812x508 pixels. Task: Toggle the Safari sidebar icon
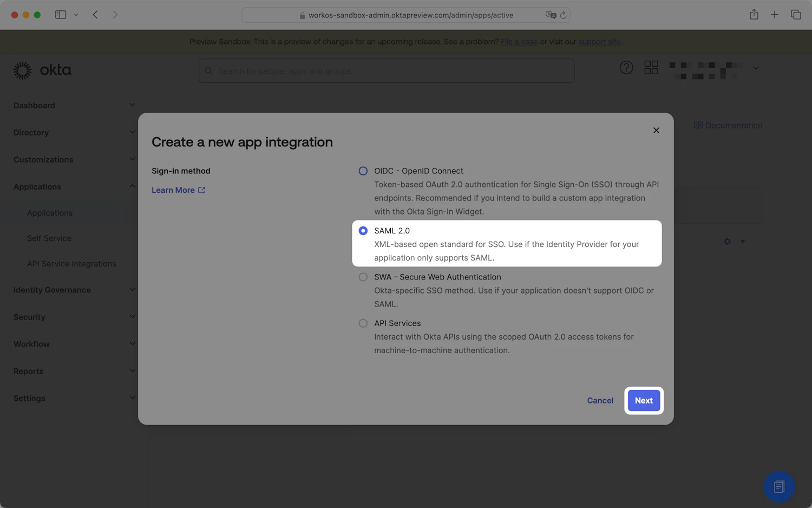click(x=61, y=15)
